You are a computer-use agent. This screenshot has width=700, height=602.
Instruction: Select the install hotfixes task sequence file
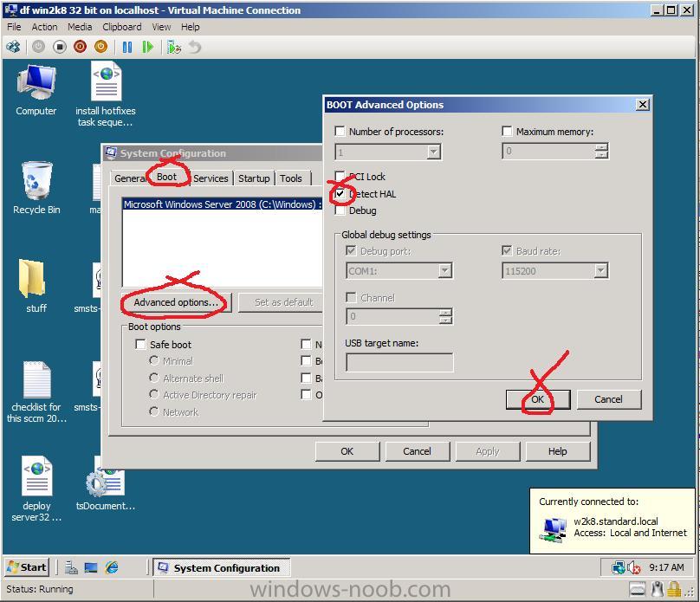click(x=106, y=94)
